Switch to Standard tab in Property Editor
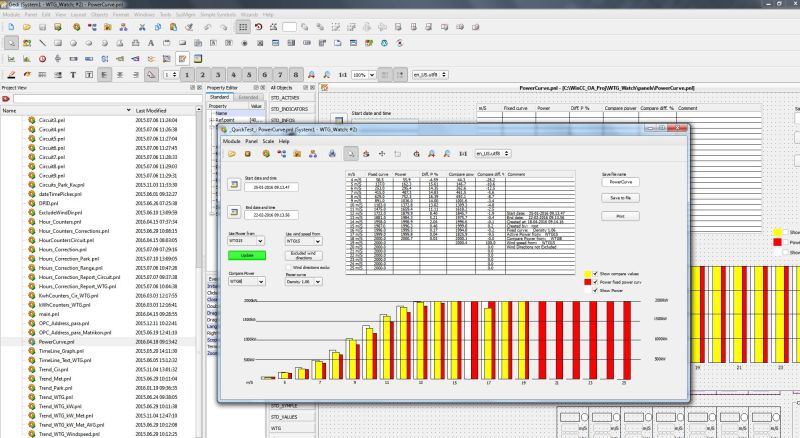Image resolution: width=800 pixels, height=438 pixels. 219,97
